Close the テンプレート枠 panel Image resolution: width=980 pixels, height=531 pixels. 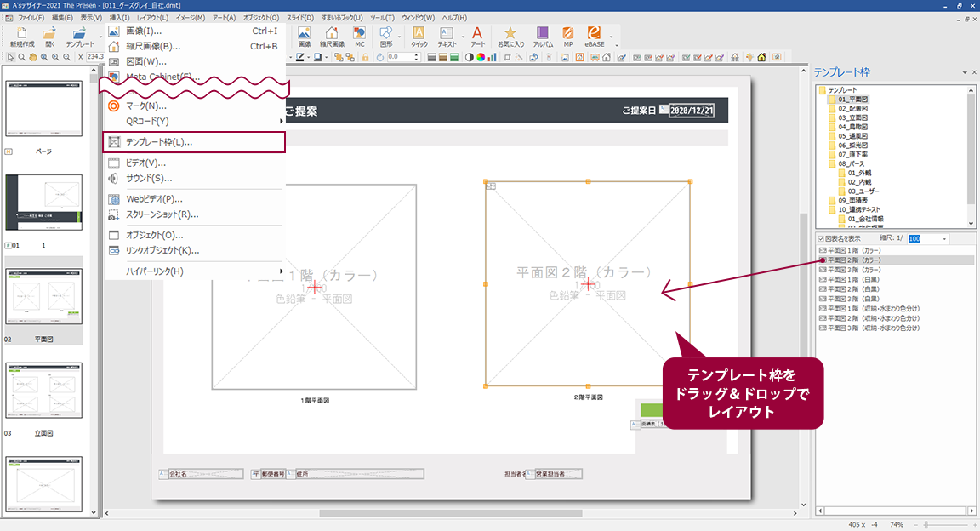pyautogui.click(x=974, y=72)
